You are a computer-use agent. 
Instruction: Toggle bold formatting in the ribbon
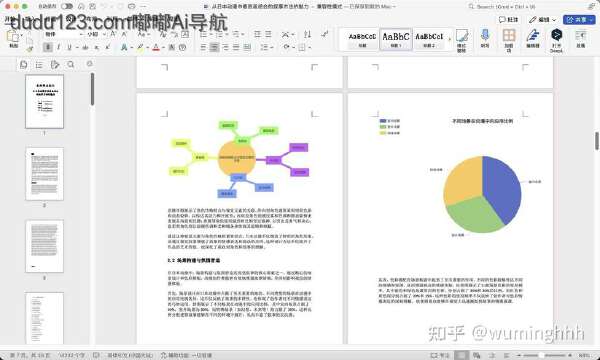(x=47, y=47)
